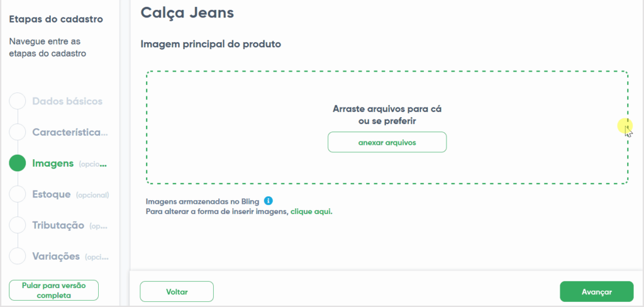Navigate to the Estoque step label

coord(52,194)
